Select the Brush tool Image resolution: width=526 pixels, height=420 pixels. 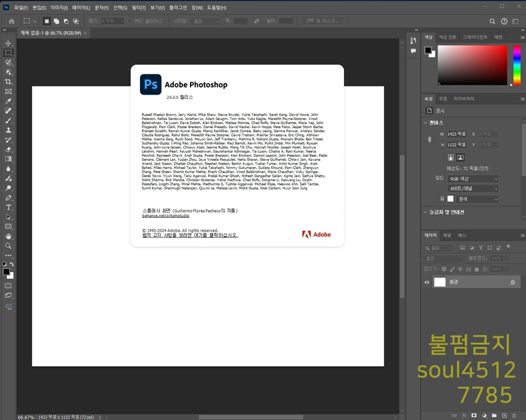pos(9,120)
